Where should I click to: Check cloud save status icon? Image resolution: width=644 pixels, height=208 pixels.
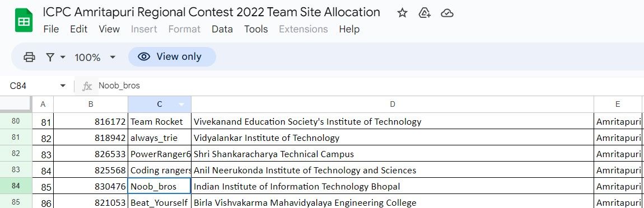tap(447, 13)
